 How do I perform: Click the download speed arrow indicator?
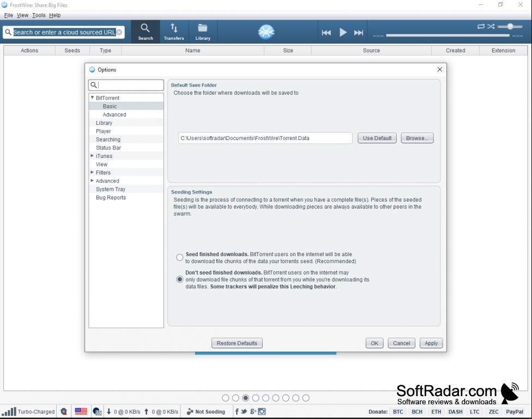(x=109, y=411)
